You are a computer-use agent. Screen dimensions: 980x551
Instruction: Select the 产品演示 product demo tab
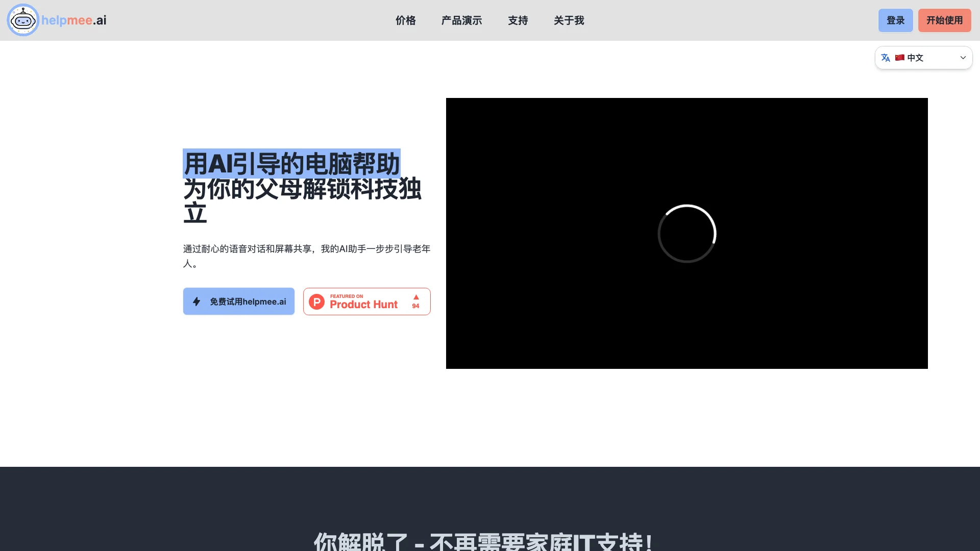pos(462,20)
